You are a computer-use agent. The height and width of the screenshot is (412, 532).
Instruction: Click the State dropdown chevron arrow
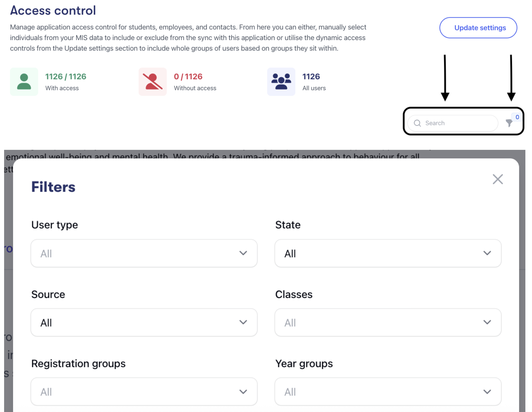(487, 253)
